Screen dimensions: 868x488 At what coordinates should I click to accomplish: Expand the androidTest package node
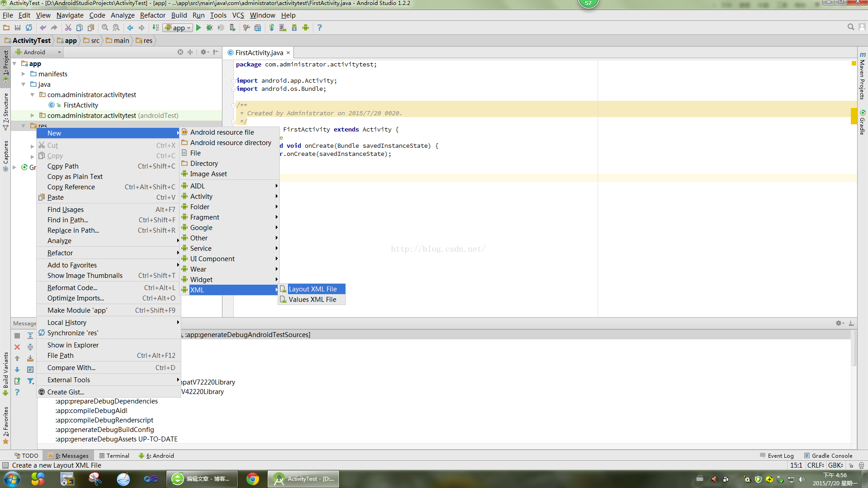pyautogui.click(x=33, y=116)
